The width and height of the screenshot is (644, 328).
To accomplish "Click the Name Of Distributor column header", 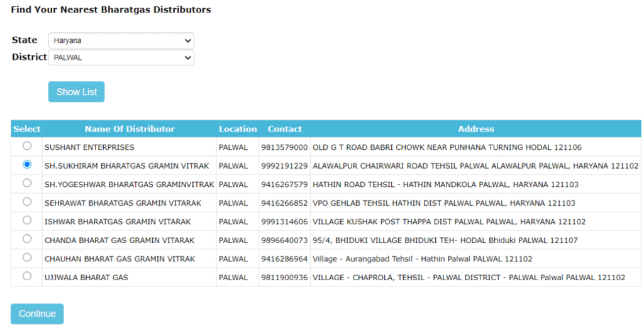I will click(x=130, y=129).
